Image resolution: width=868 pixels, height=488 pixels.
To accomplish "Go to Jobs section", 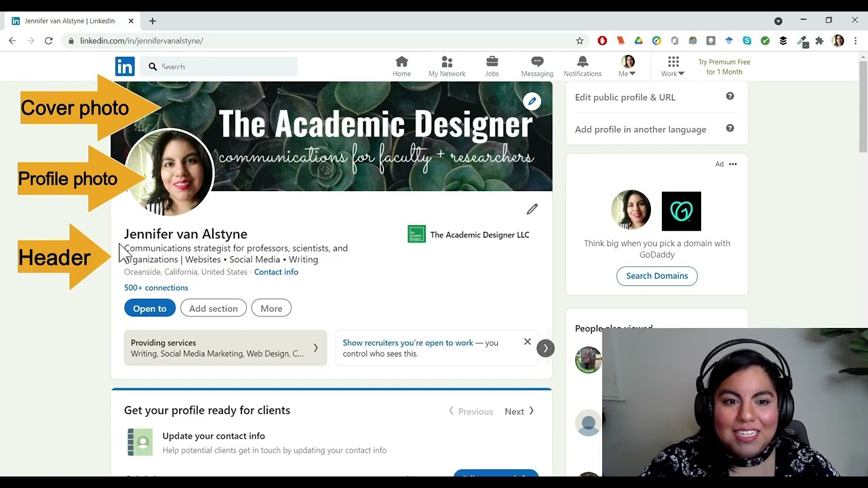I will 492,66.
